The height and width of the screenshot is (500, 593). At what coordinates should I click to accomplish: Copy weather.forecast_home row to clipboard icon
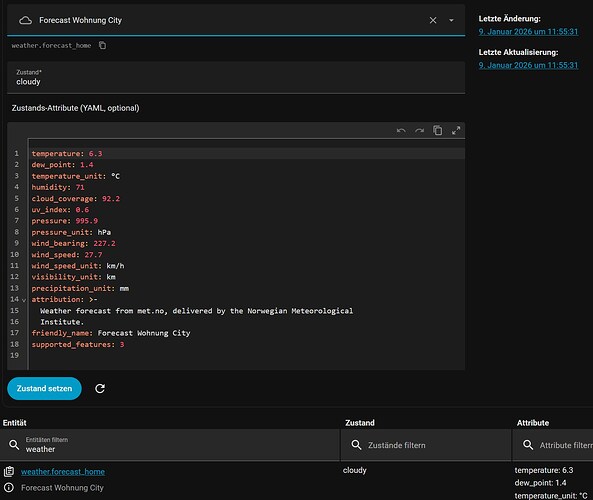tap(9, 471)
